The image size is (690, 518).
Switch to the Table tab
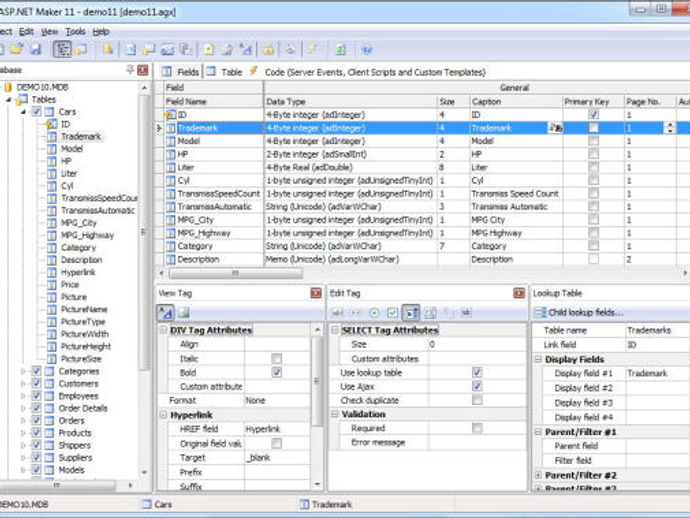[x=225, y=72]
